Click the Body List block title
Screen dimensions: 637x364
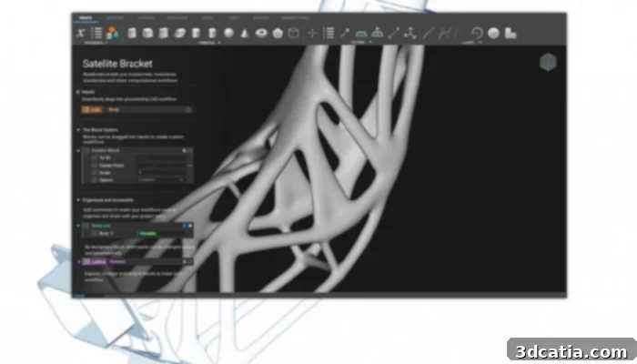101,226
